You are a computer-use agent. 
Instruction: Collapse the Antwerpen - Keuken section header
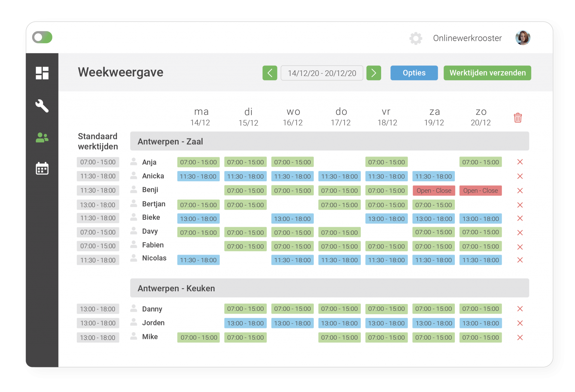(x=329, y=288)
